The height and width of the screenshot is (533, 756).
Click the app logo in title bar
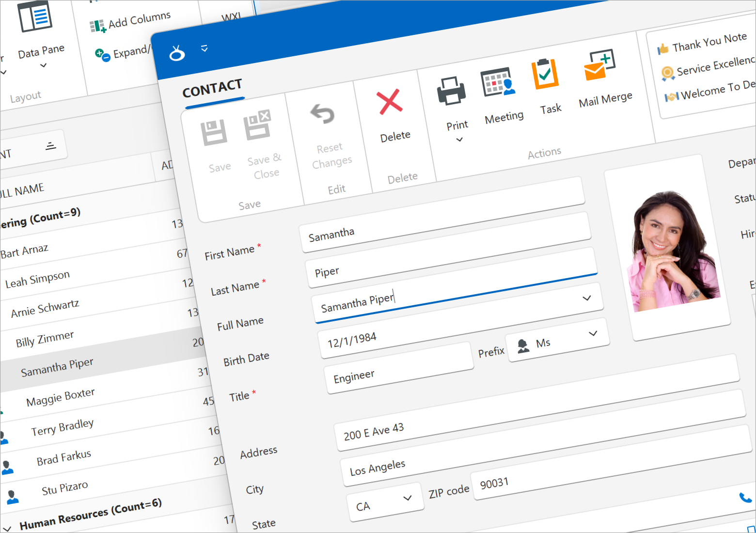177,53
